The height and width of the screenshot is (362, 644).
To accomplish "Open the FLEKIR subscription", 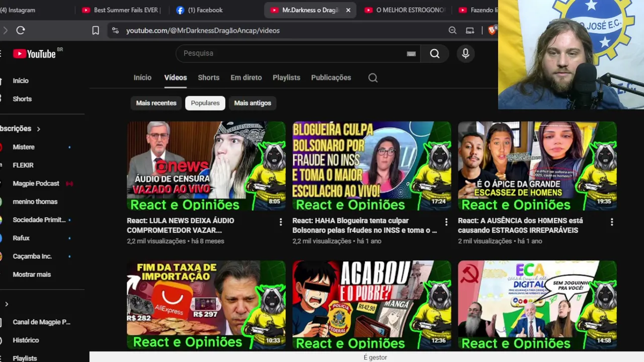I will pyautogui.click(x=23, y=165).
